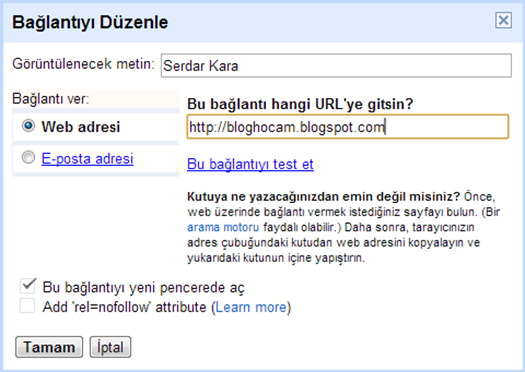Open the Learn more link
Screen dimensions: 525x372
coord(251,307)
